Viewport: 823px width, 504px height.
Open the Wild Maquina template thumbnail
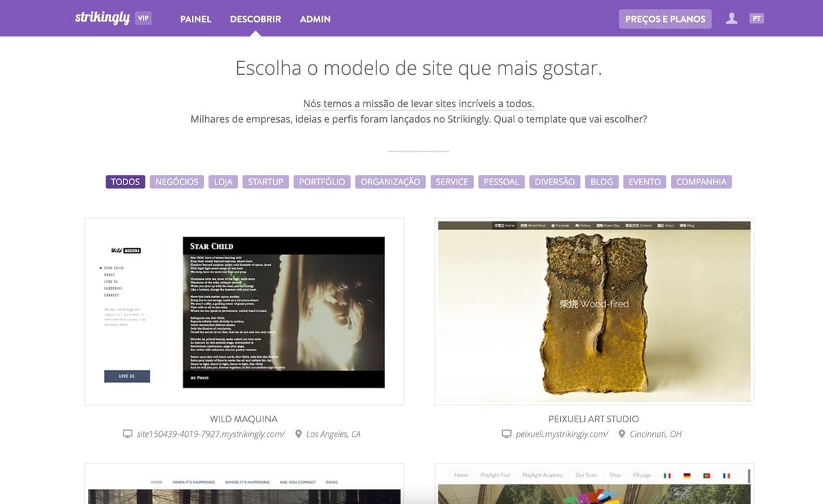point(243,309)
